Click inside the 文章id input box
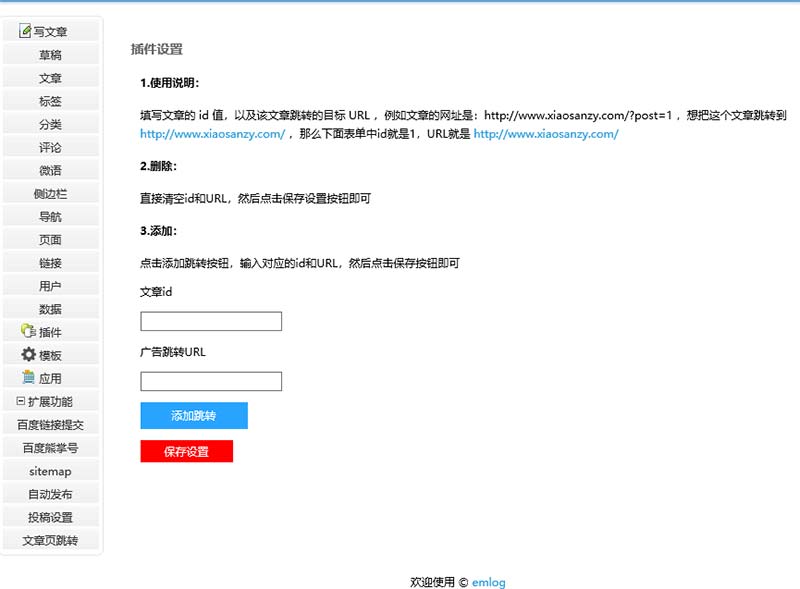 tap(210, 322)
